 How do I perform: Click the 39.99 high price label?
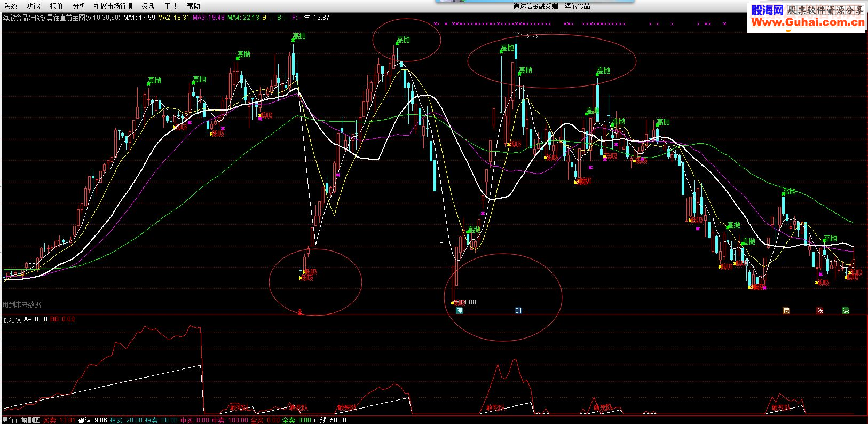(531, 36)
